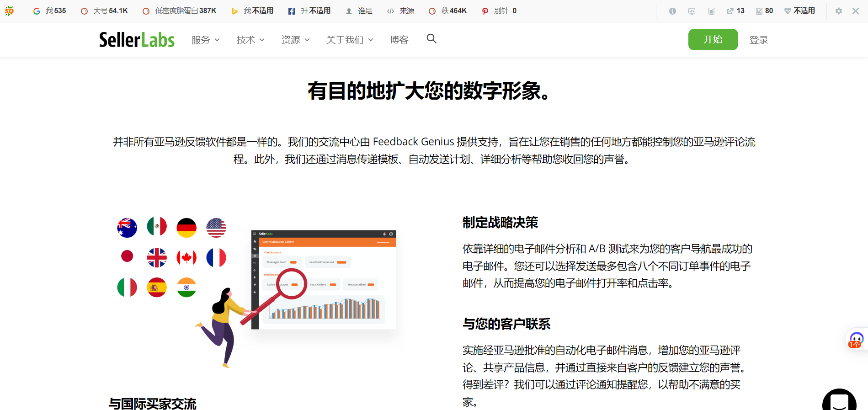Show internal links count 80
This screenshot has width=868, height=410.
[764, 11]
